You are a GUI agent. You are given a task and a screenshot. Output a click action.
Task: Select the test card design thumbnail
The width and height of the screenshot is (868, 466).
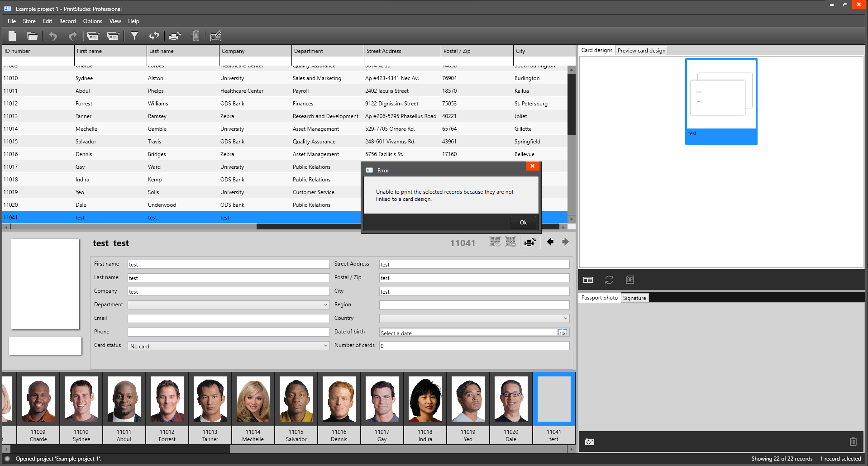(x=720, y=100)
